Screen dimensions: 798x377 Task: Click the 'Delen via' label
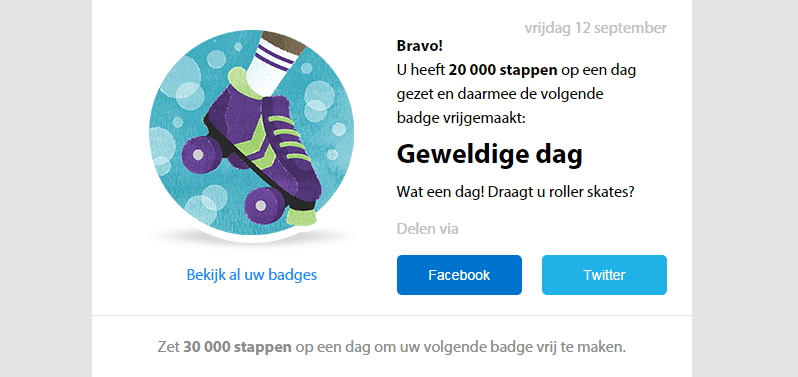point(428,229)
